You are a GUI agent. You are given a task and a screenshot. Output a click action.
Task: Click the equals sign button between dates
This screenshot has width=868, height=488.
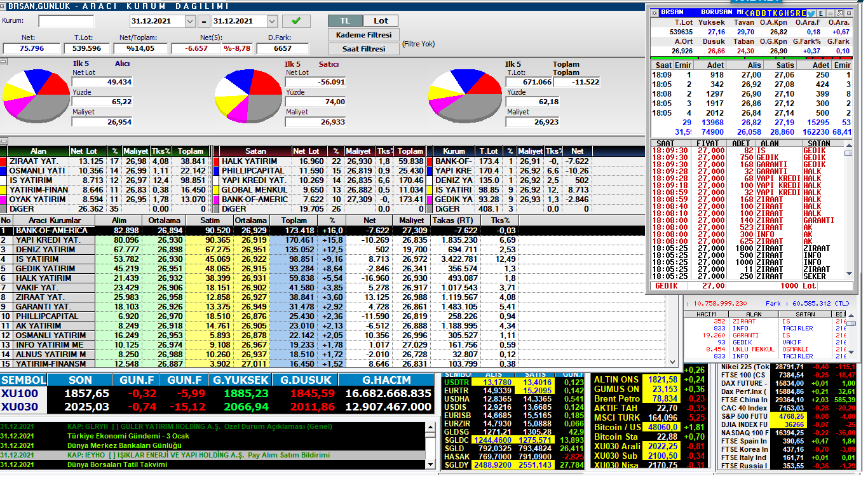pyautogui.click(x=204, y=21)
